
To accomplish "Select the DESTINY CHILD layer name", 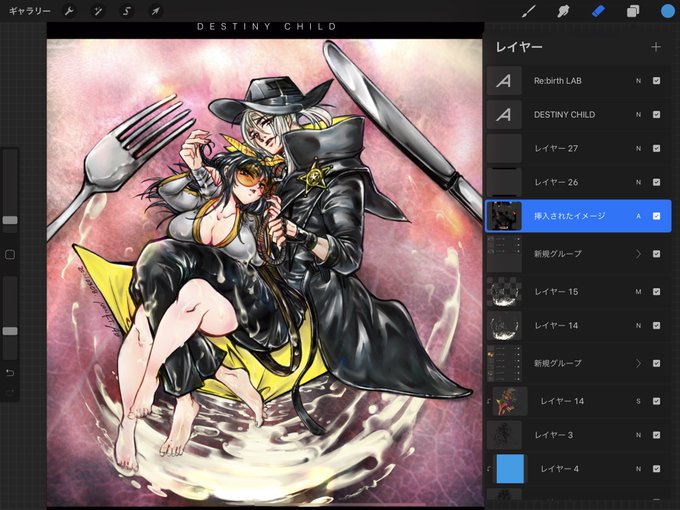I will 564,114.
